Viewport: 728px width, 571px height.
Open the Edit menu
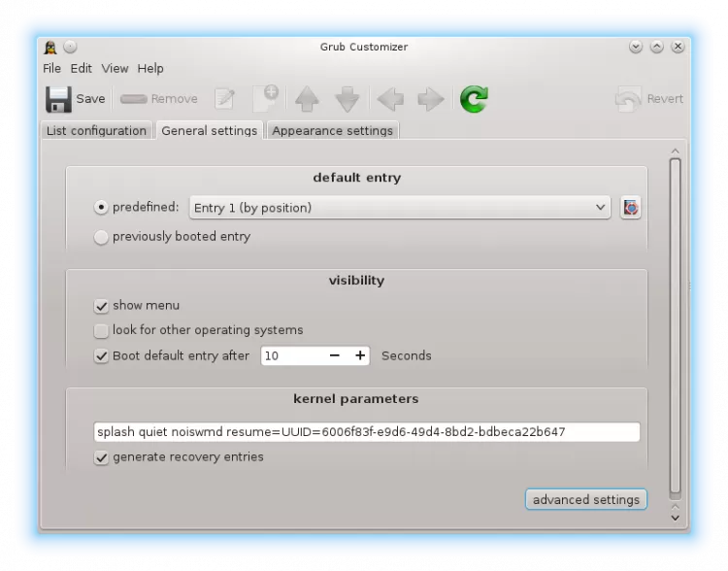(x=81, y=69)
